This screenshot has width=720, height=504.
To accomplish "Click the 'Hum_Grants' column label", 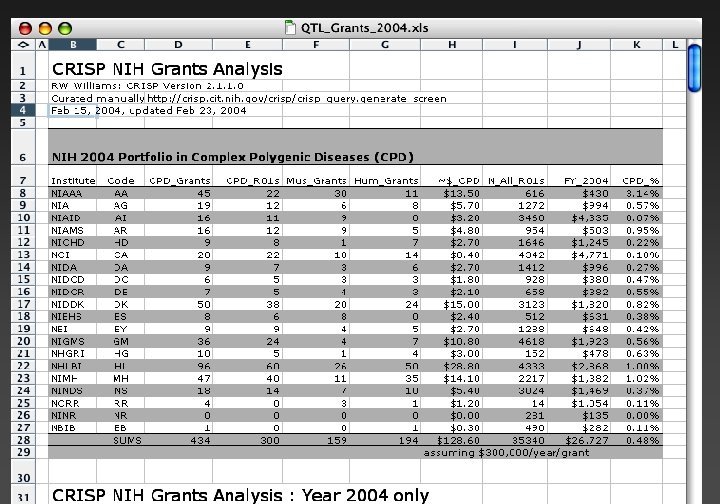I will click(x=386, y=181).
